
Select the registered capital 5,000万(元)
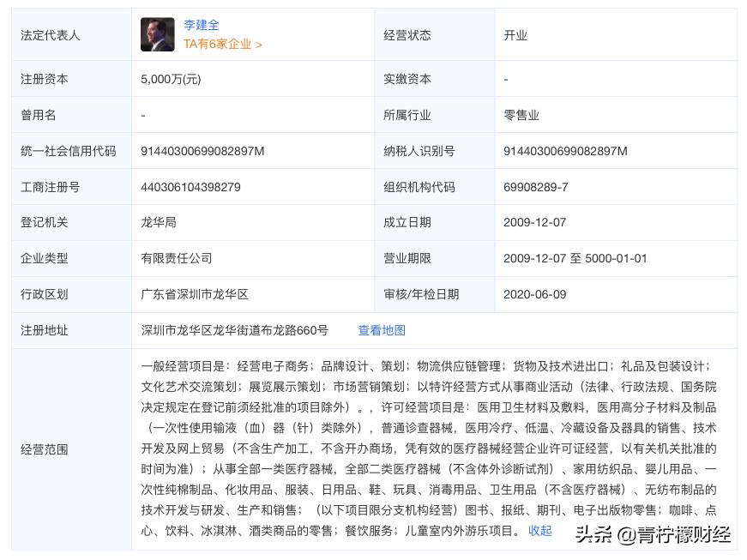[169, 79]
